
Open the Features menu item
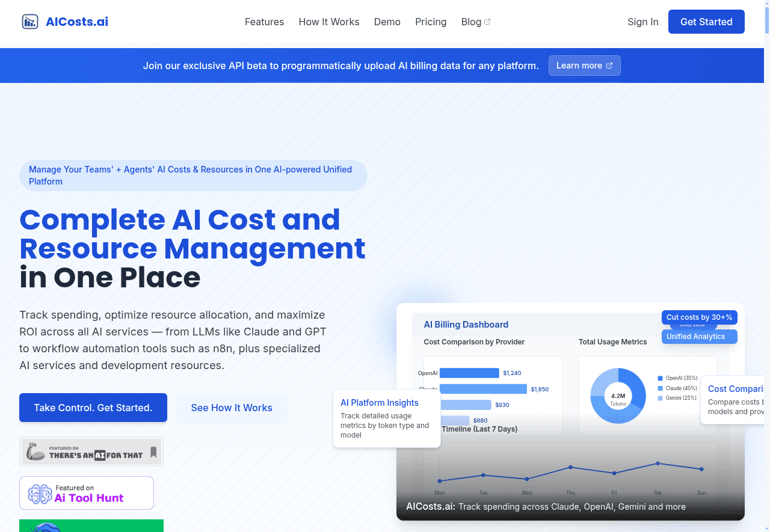point(264,22)
